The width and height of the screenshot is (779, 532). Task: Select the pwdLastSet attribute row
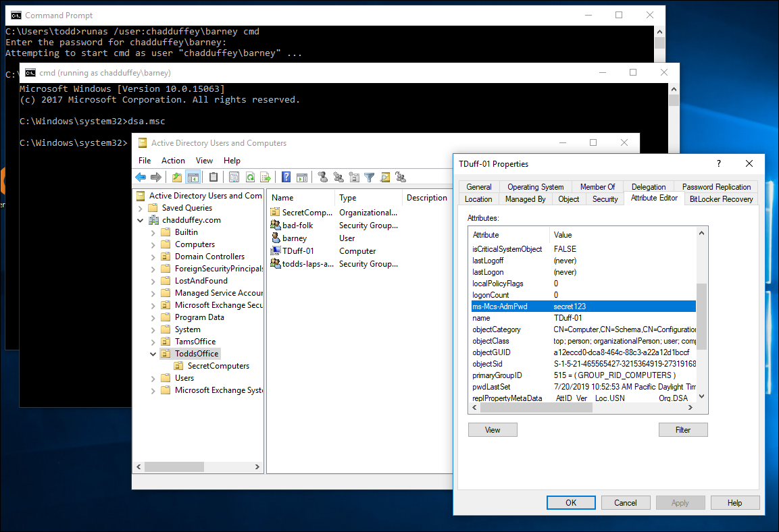tap(583, 387)
